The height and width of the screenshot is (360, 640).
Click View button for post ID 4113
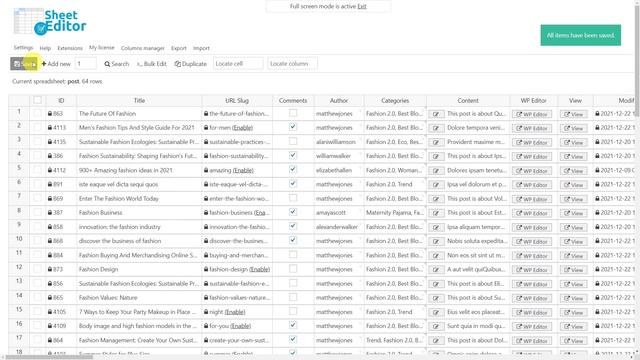point(573,128)
